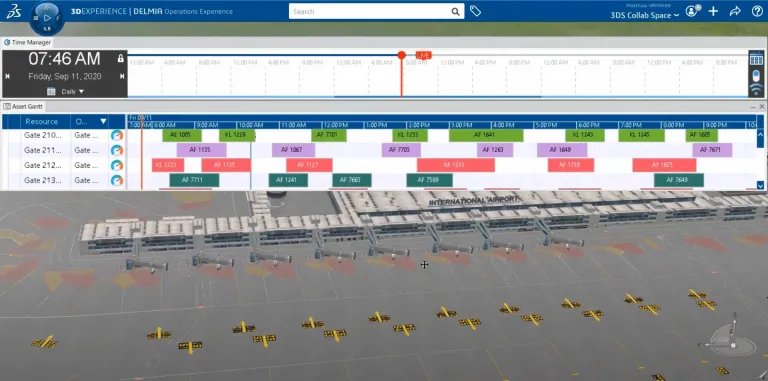Select flight KL 1243 bar
Viewport: 768px width, 381px height.
click(585, 135)
